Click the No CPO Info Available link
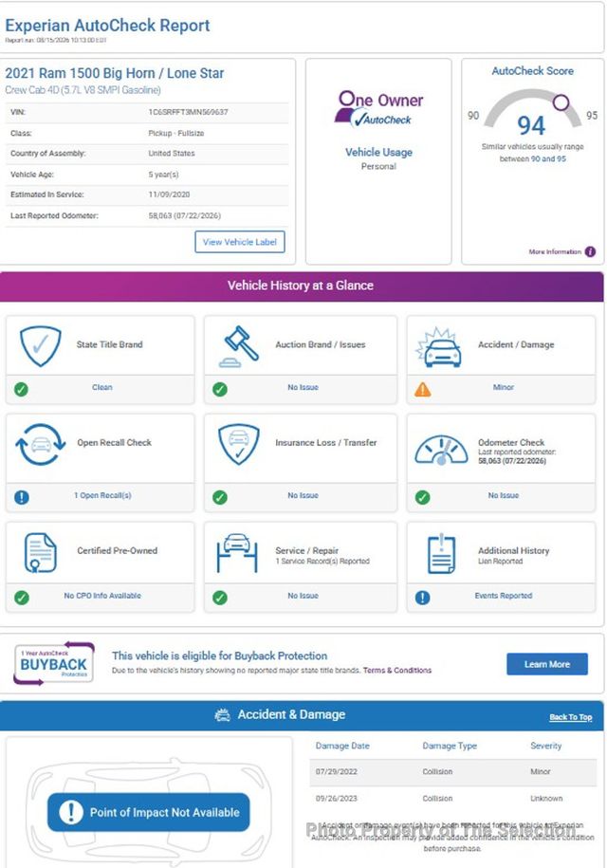Screen dimensions: 607x868 [102, 596]
